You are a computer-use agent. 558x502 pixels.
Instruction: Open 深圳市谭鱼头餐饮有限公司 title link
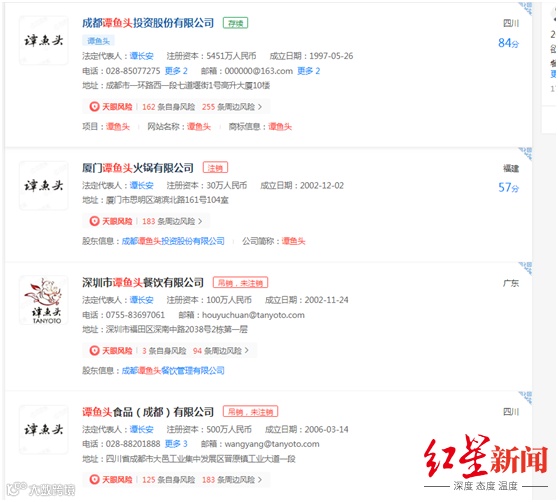point(143,282)
